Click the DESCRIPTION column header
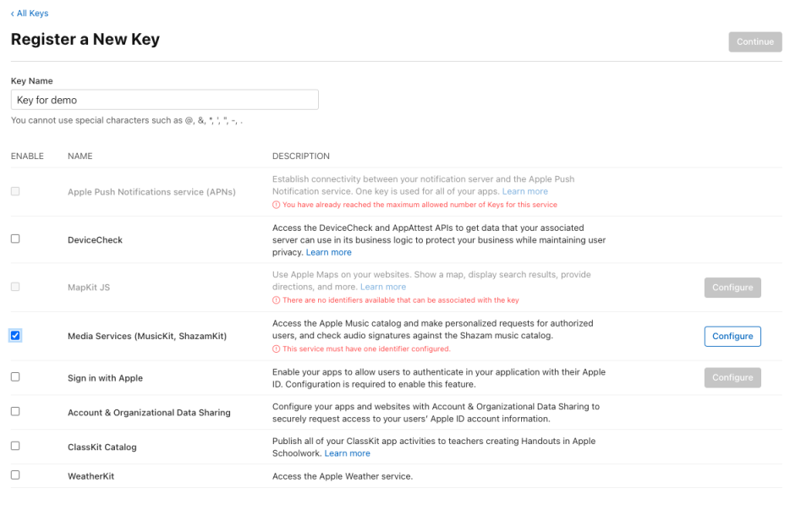The image size is (812, 505). pos(300,156)
